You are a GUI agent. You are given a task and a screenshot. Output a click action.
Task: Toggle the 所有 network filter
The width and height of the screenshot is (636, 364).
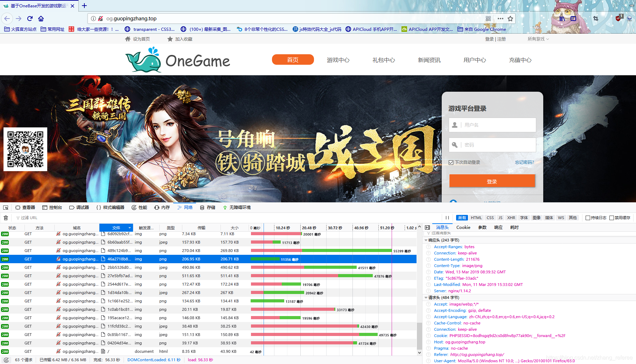point(462,218)
